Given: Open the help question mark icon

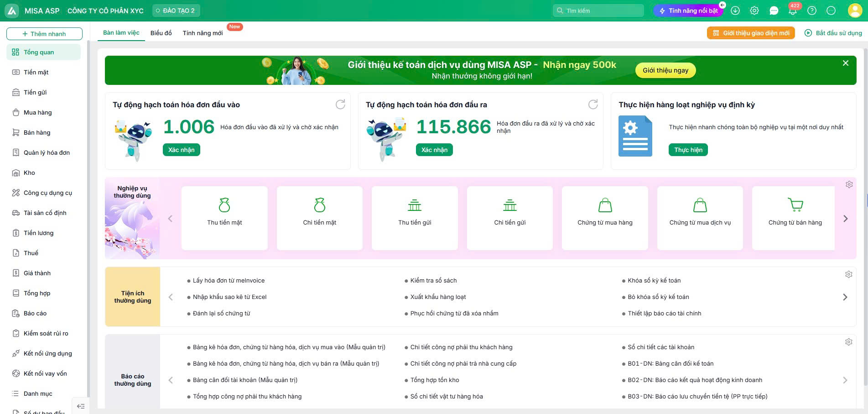Looking at the screenshot, I should [812, 10].
